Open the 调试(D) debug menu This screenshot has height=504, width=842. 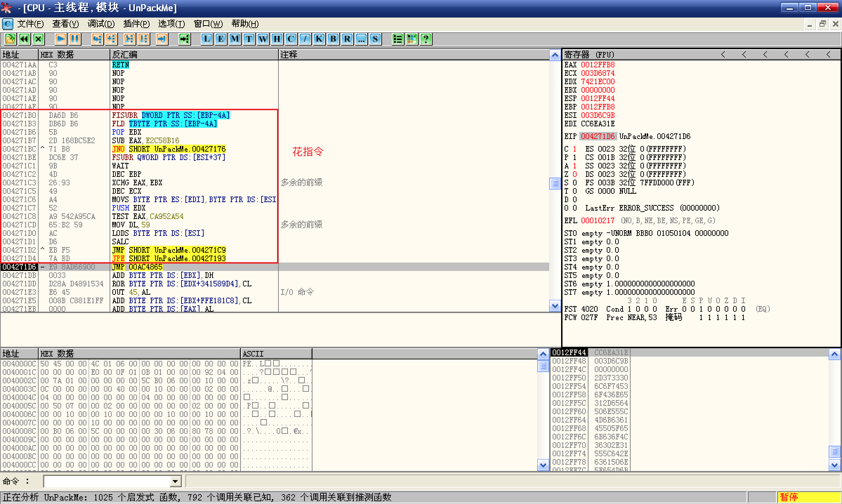101,24
